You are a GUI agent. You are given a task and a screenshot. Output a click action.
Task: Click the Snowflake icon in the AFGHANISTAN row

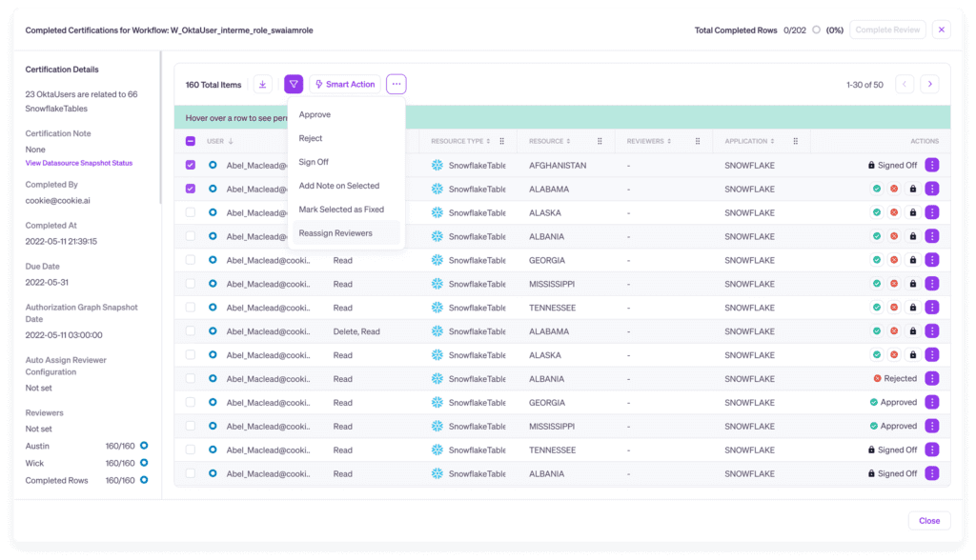pyautogui.click(x=437, y=165)
